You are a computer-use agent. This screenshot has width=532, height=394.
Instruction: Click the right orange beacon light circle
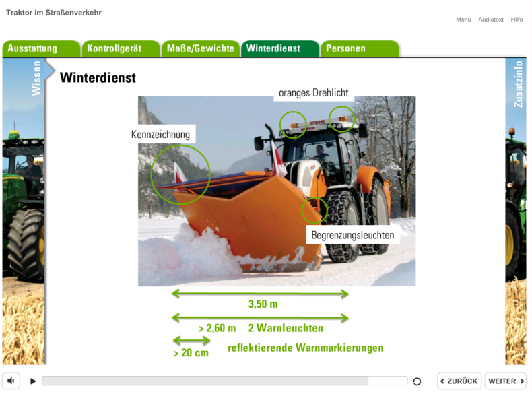pyautogui.click(x=341, y=119)
